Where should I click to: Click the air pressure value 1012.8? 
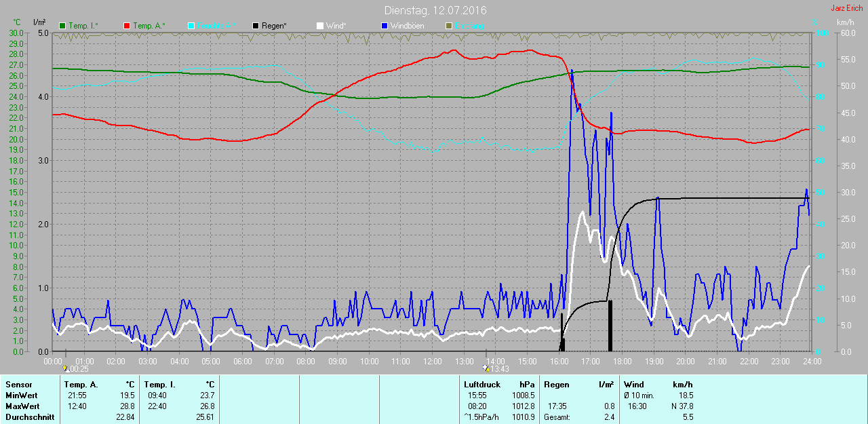[x=523, y=406]
